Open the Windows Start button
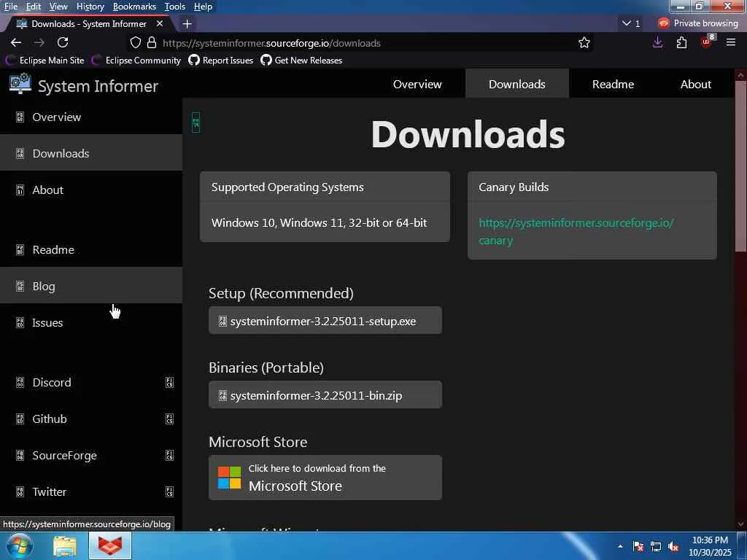Image resolution: width=747 pixels, height=560 pixels. click(19, 546)
